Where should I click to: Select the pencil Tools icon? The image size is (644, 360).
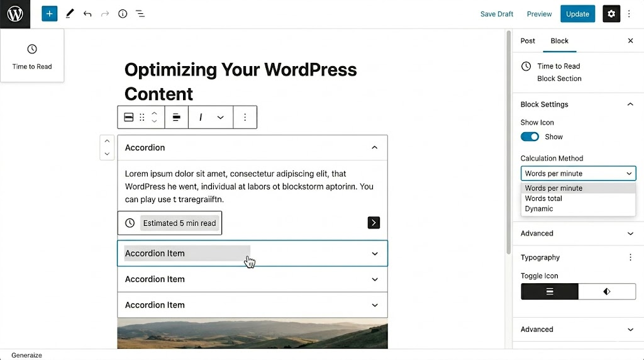(70, 14)
